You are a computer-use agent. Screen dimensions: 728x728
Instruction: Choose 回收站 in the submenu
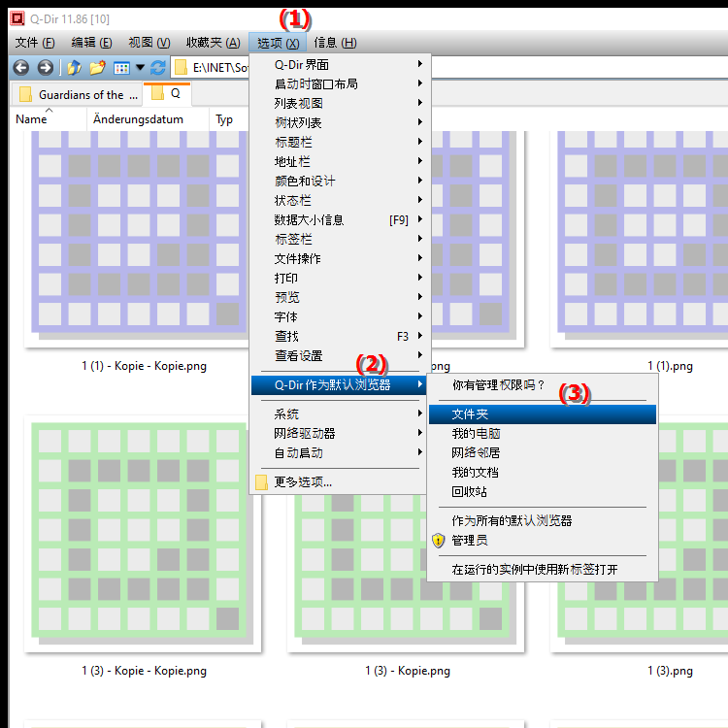543,492
